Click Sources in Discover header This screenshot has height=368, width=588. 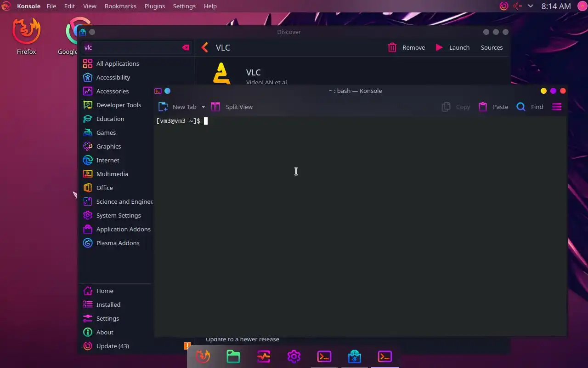[x=492, y=47]
